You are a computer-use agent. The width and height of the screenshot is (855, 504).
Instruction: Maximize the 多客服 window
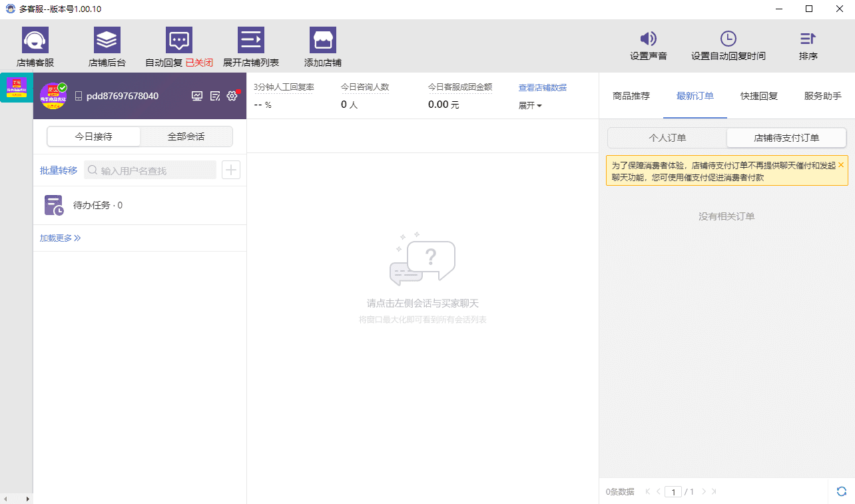coord(809,9)
